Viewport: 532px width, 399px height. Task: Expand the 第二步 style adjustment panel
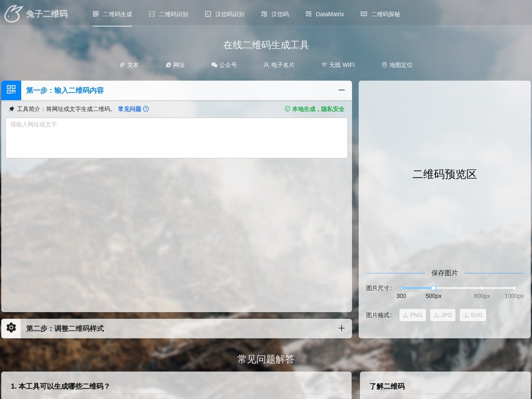pos(342,328)
